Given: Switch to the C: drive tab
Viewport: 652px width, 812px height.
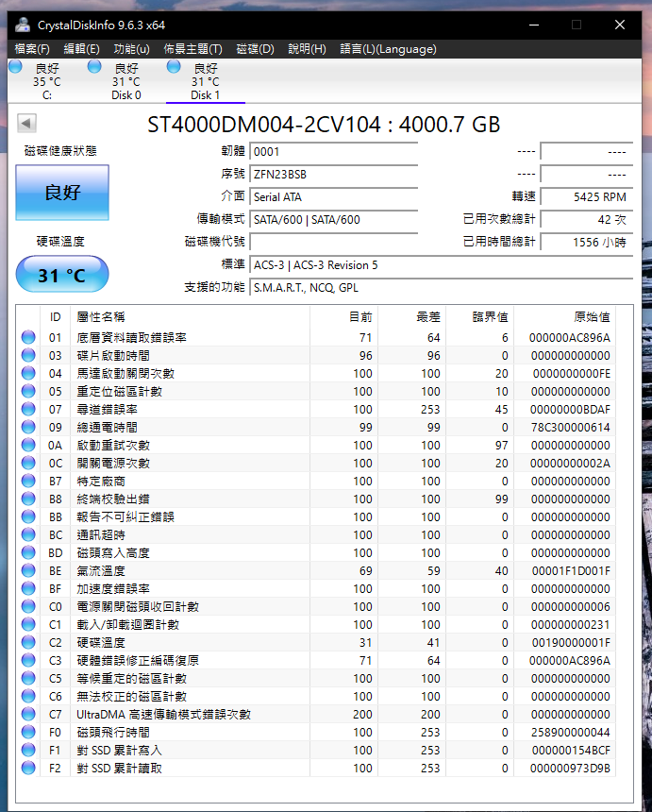Looking at the screenshot, I should tap(47, 81).
